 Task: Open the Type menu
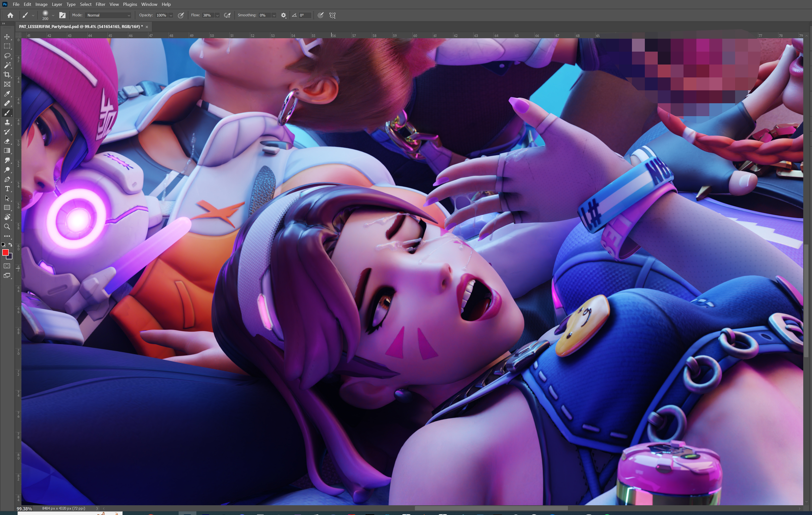(x=71, y=4)
